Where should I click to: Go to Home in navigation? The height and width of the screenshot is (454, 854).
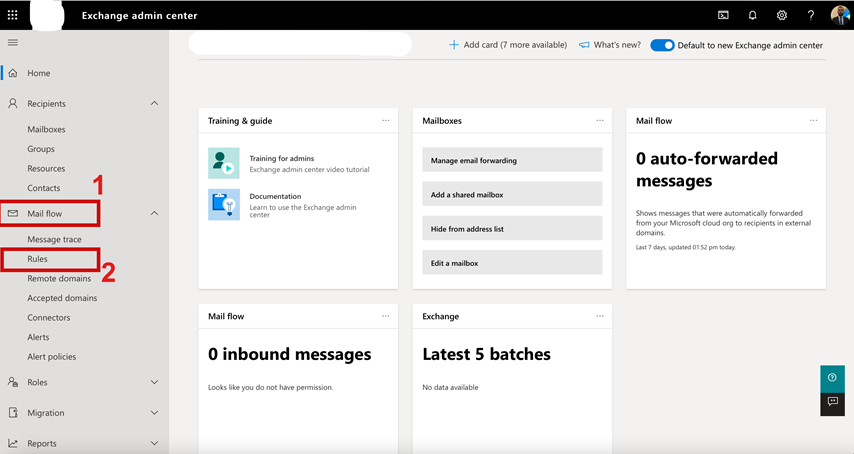39,73
